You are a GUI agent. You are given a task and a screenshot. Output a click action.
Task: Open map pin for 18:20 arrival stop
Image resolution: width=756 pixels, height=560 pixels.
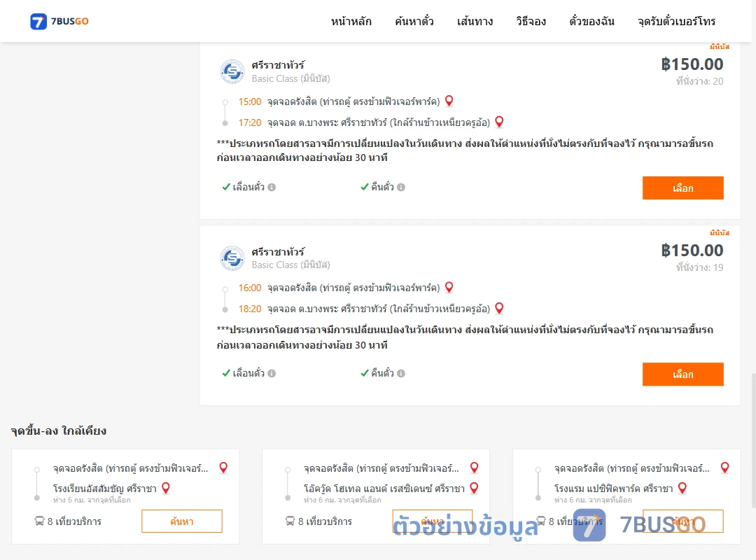(x=499, y=308)
